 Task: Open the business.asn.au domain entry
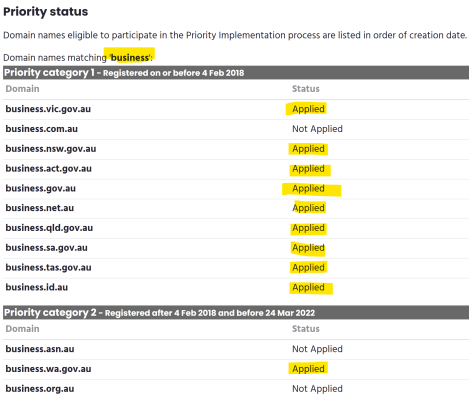click(40, 349)
